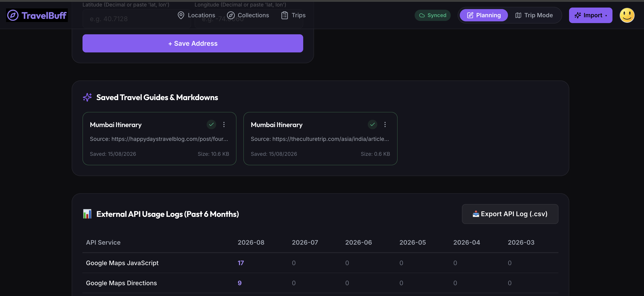Click the 2026-06 column header
Screen dimensions: 644x296
358,242
